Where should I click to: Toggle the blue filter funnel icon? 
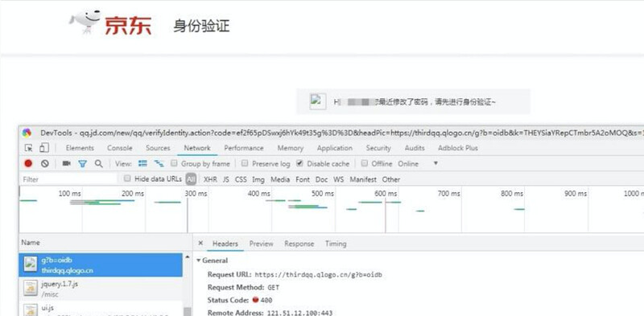(x=83, y=164)
